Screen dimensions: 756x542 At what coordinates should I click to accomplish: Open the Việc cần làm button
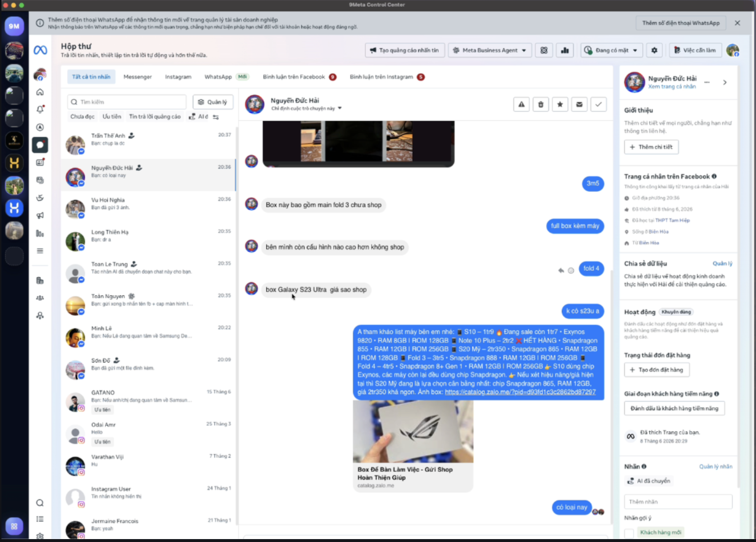point(695,50)
